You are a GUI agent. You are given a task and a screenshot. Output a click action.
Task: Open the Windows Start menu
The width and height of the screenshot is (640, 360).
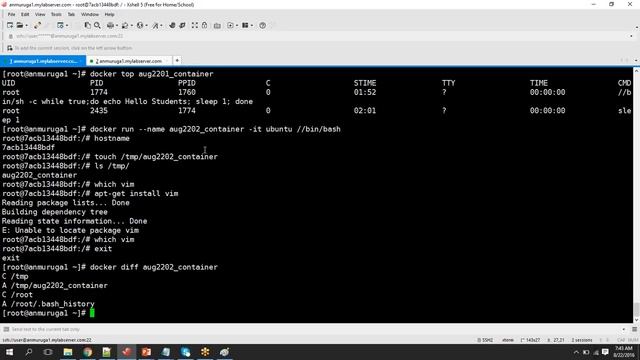pos(9,352)
